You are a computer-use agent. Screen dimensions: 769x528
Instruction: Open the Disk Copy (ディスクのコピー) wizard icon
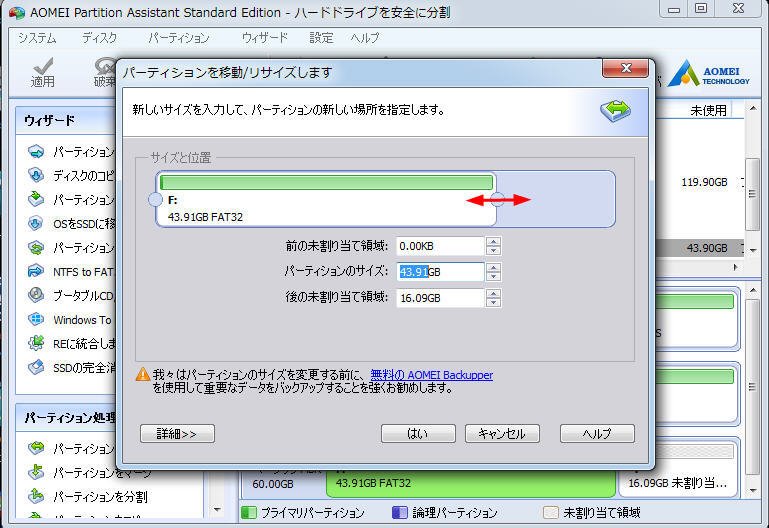(36, 175)
